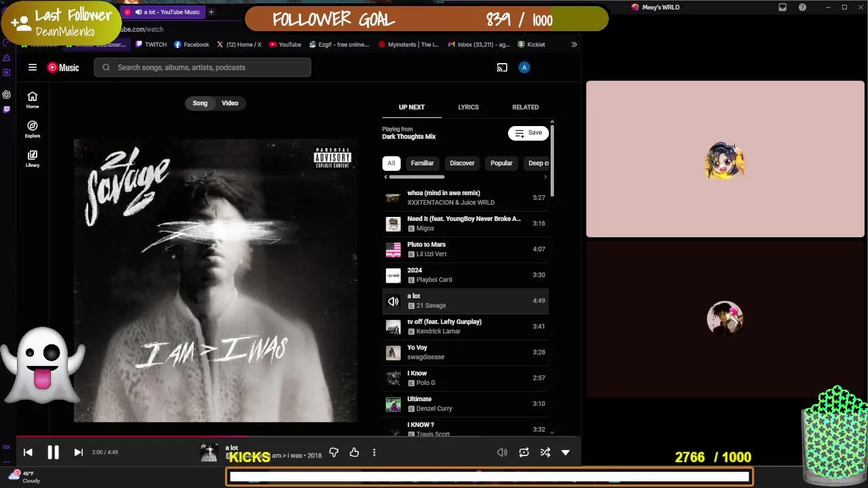Click the Cast to device icon
Viewport: 868px width, 488px height.
tap(502, 67)
